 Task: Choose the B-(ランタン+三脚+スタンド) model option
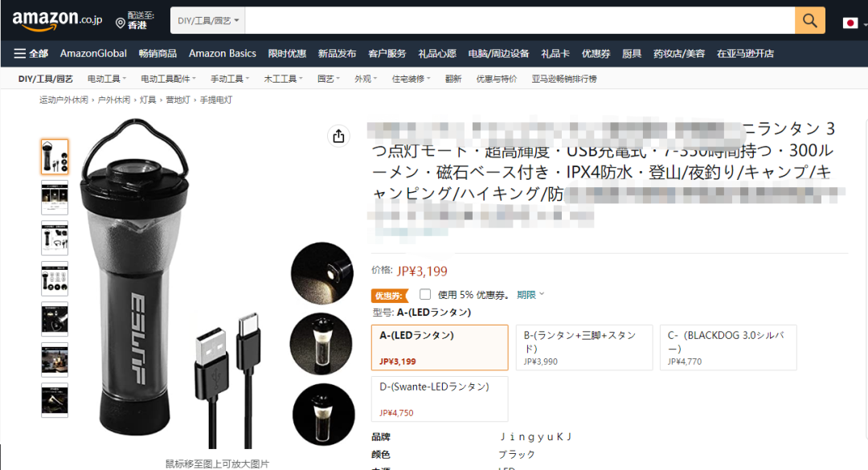click(584, 347)
